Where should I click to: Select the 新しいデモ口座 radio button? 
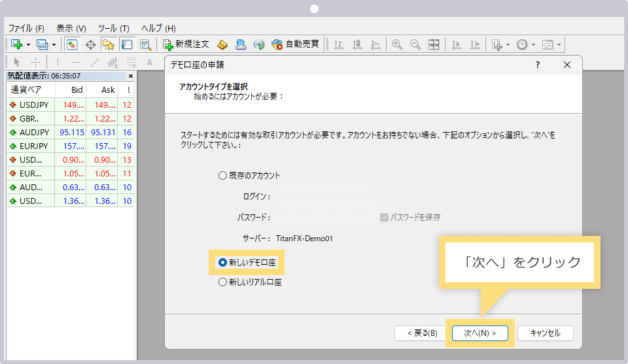222,262
